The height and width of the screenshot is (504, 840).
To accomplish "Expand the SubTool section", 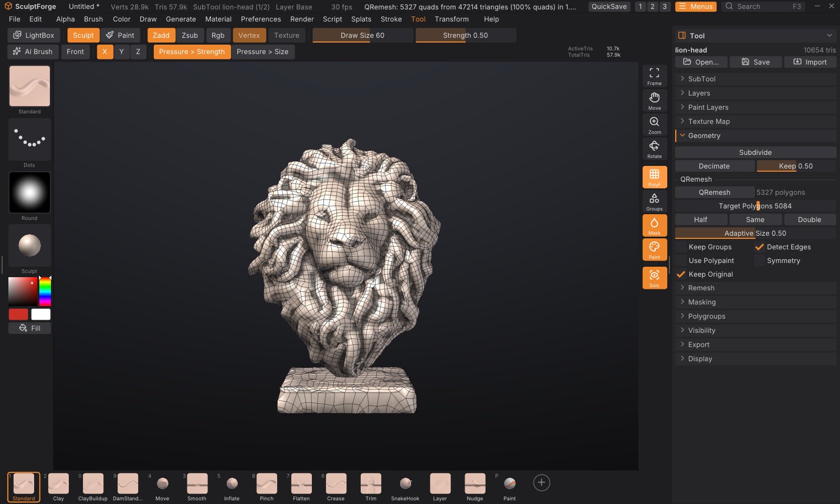I will point(755,79).
